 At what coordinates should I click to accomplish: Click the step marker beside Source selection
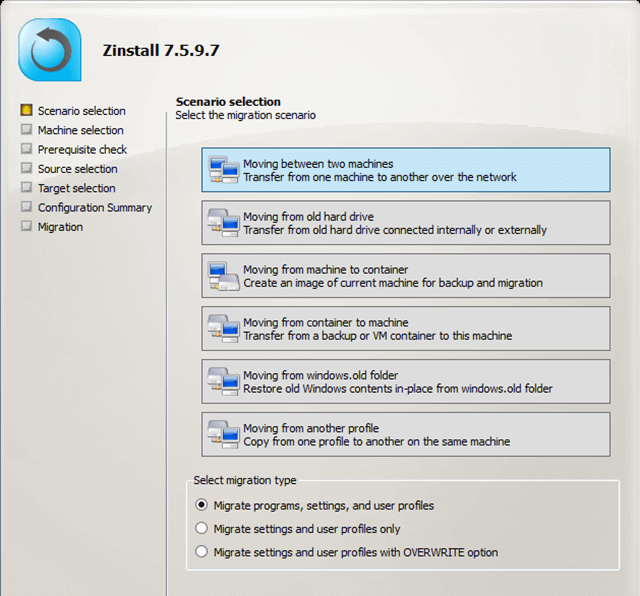click(26, 168)
